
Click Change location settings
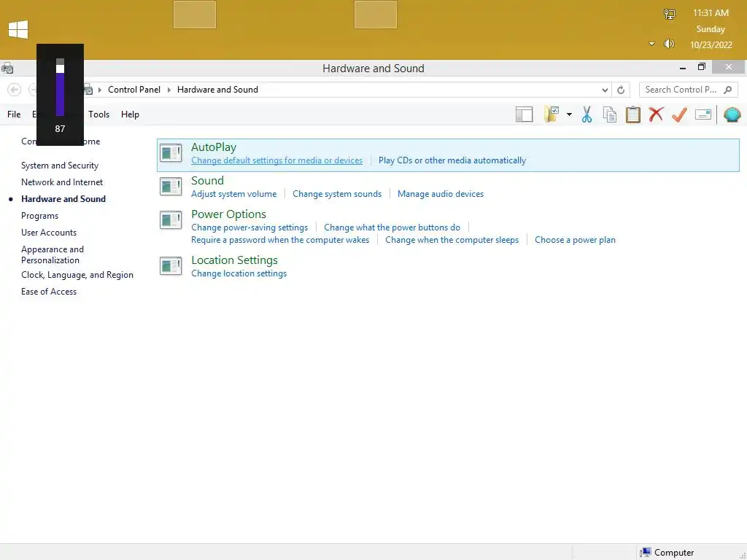pyautogui.click(x=239, y=273)
